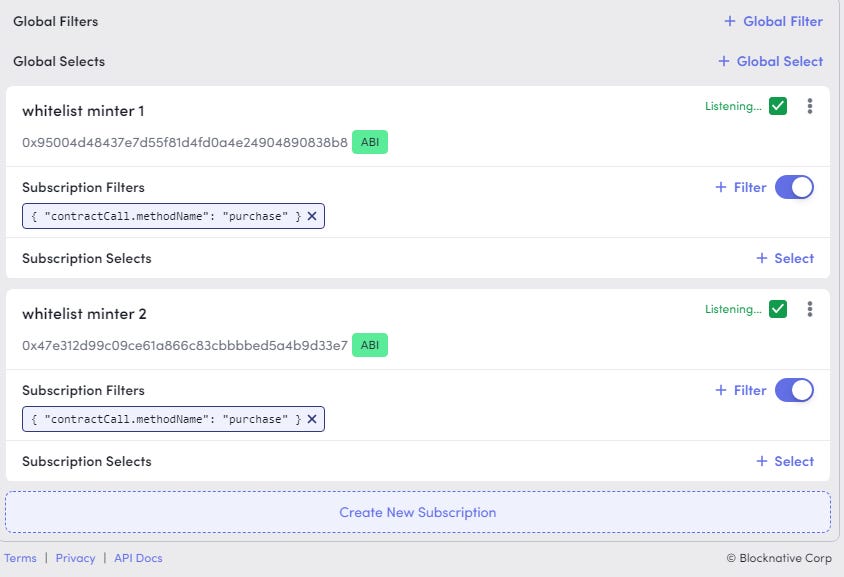Add a new Global Select

tap(770, 61)
